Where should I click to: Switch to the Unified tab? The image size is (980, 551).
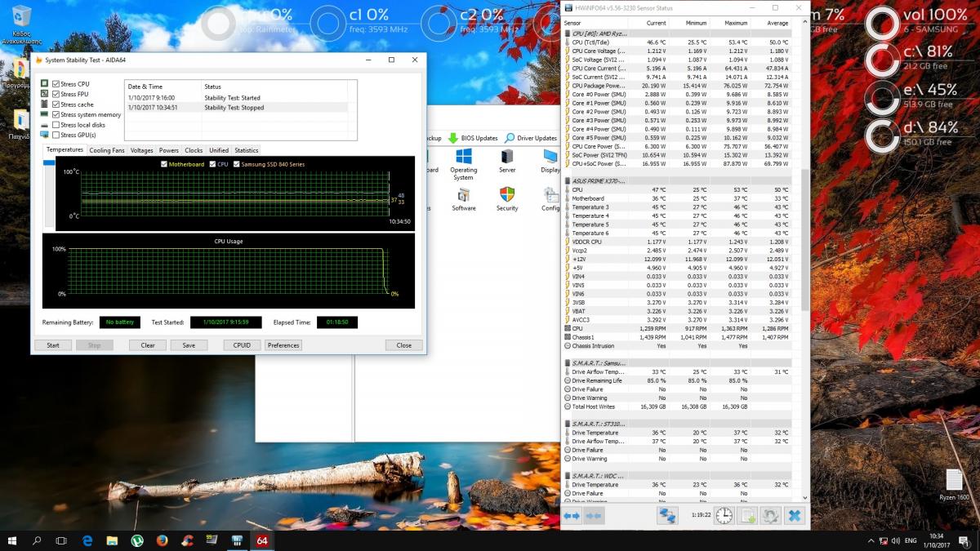point(219,150)
